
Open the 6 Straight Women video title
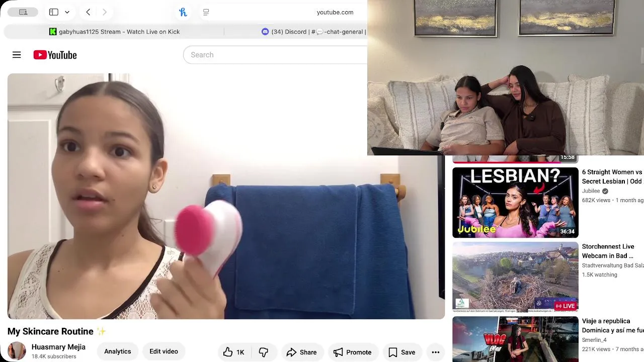pos(612,176)
